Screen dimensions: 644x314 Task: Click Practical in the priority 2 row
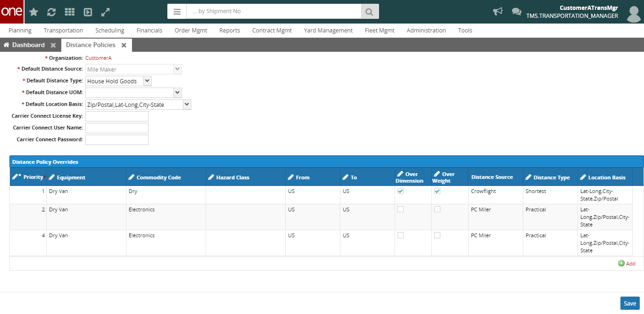[x=536, y=209]
